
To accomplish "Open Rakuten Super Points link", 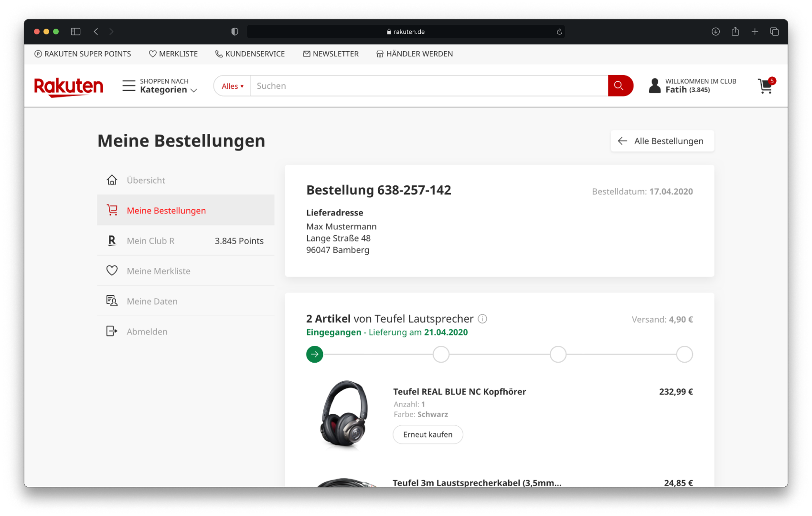I will [x=83, y=54].
